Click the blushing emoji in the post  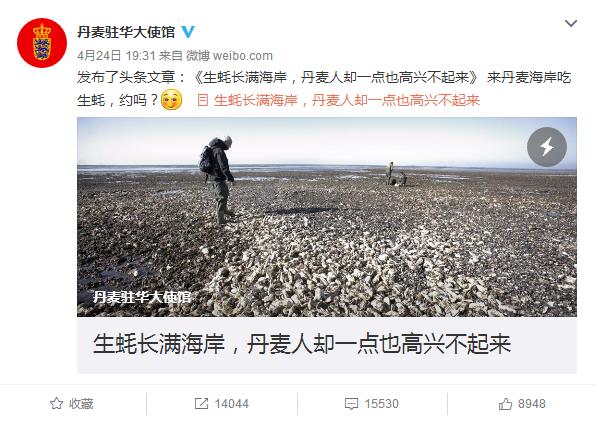(171, 100)
